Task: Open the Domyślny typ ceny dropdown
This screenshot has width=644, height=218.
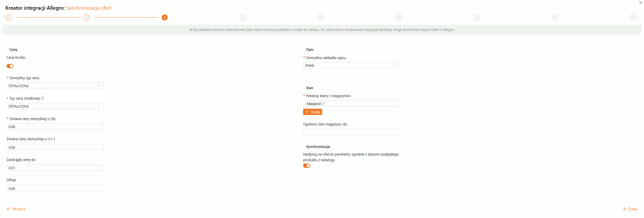Action: click(55, 86)
